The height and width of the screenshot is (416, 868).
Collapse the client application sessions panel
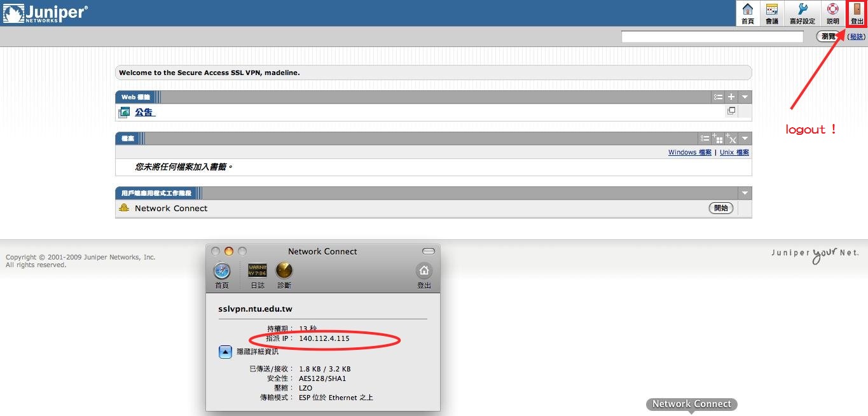(745, 193)
